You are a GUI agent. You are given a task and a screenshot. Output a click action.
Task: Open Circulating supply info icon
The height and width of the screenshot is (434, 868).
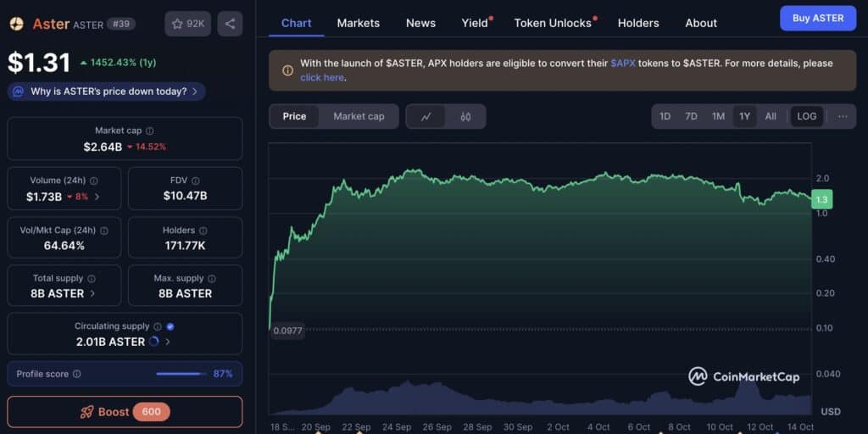(158, 326)
